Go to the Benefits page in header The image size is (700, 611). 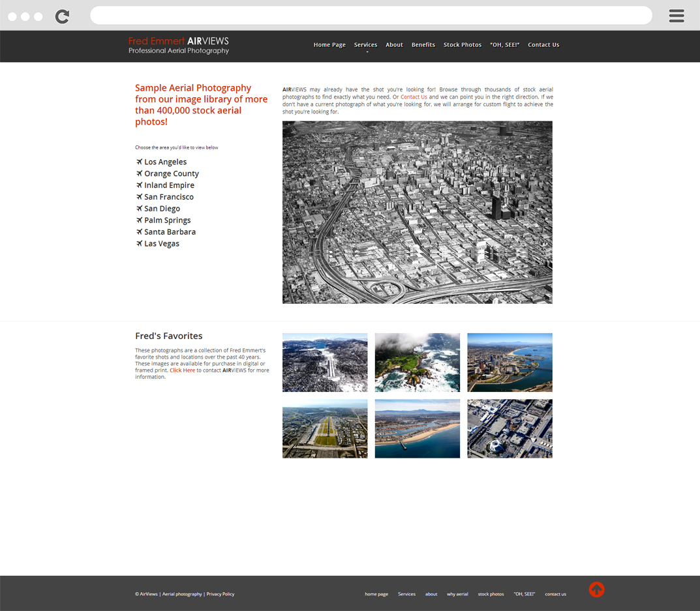pos(423,45)
